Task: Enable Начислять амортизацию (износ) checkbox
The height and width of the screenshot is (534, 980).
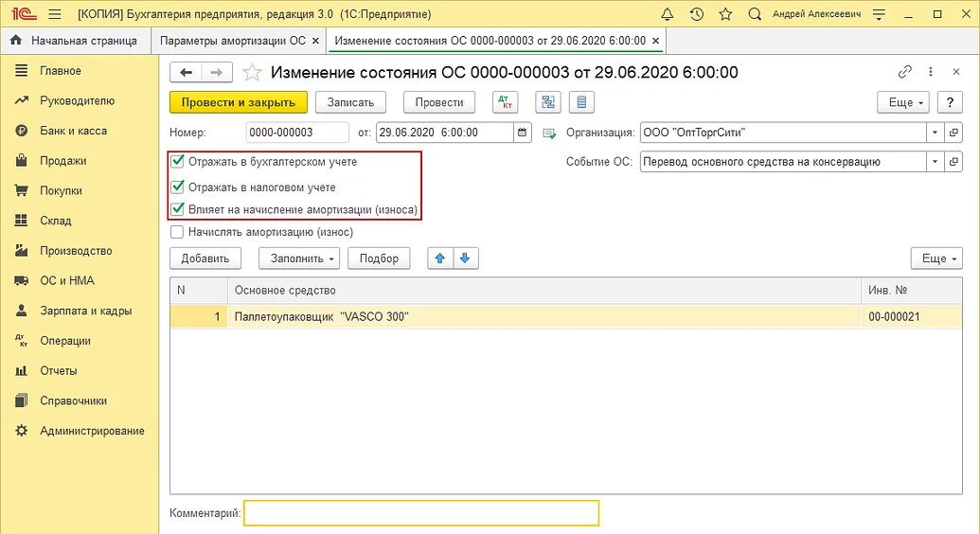Action: [177, 232]
